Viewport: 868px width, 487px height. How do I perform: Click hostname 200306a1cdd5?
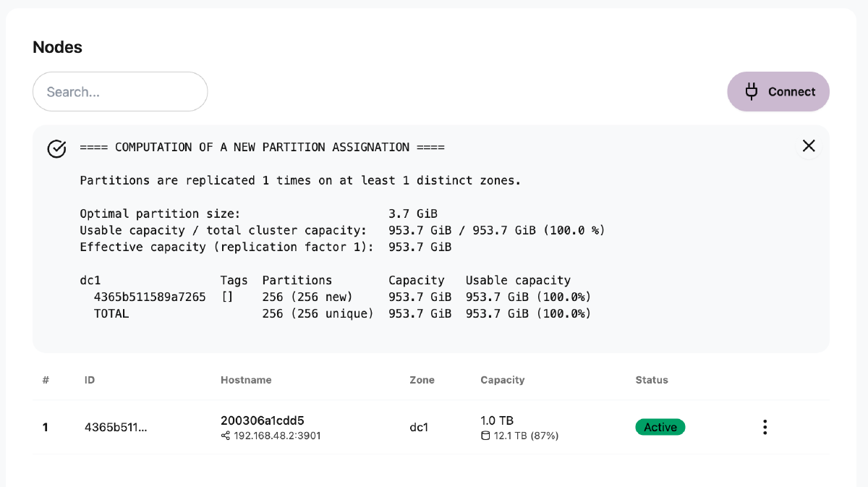click(x=263, y=420)
